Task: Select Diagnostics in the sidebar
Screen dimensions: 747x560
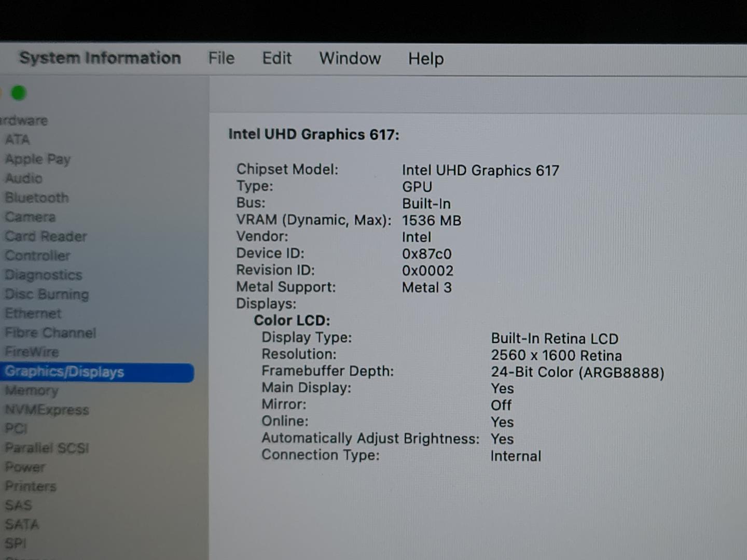Action: 44,275
